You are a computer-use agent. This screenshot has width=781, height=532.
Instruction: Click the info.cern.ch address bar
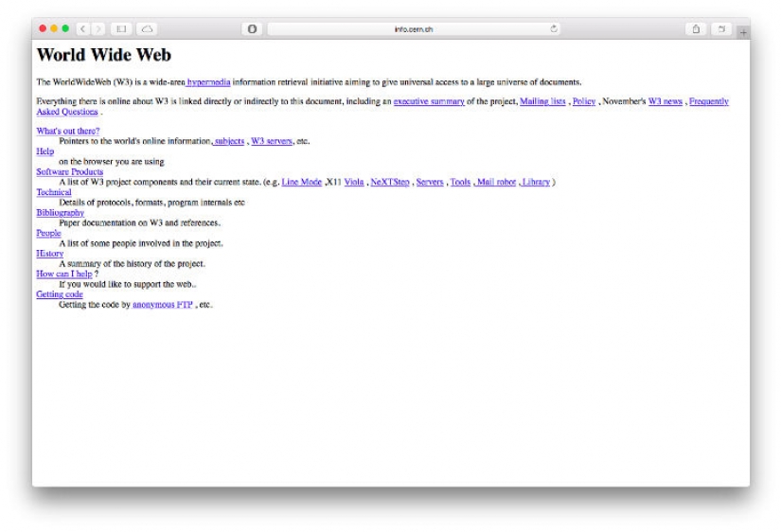(x=413, y=29)
